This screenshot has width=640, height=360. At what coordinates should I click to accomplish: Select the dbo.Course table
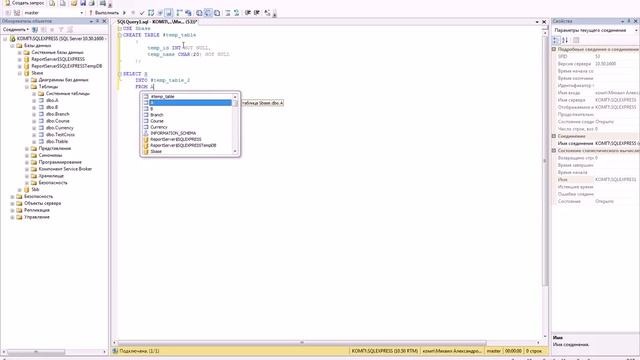click(x=58, y=121)
